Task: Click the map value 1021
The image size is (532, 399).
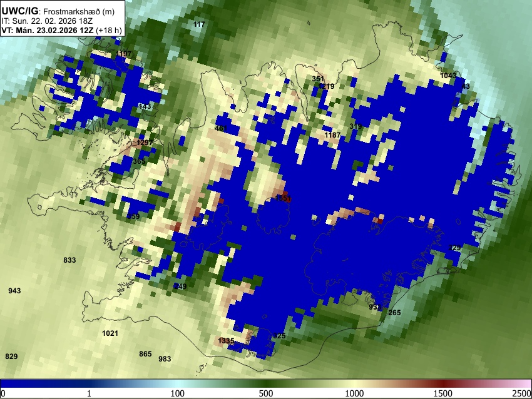Action: coord(110,333)
